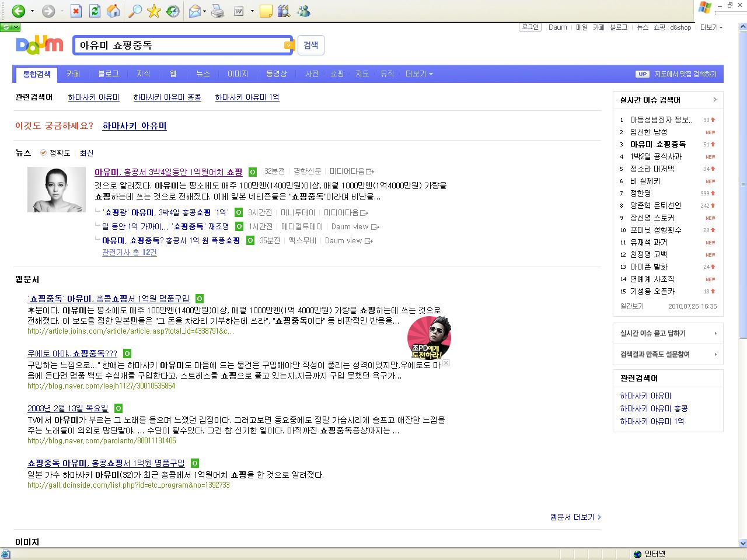The image size is (747, 560).
Task: Click the green O icon beside 우에토 아야..쇼핑중독???
Action: [x=127, y=353]
